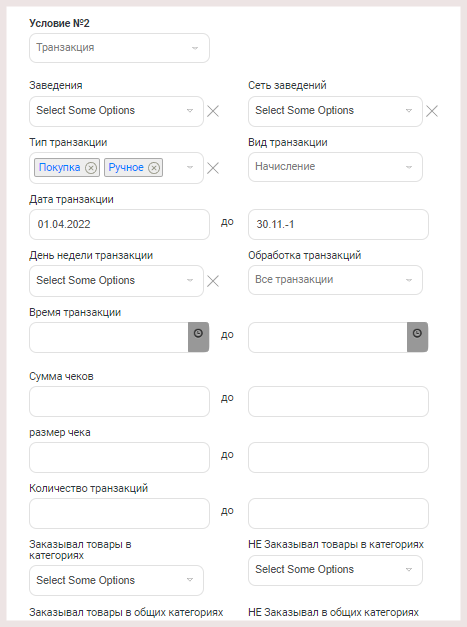The width and height of the screenshot is (467, 627).
Task: Clear the Сеть заведений field with X icon
Action: pyautogui.click(x=432, y=111)
